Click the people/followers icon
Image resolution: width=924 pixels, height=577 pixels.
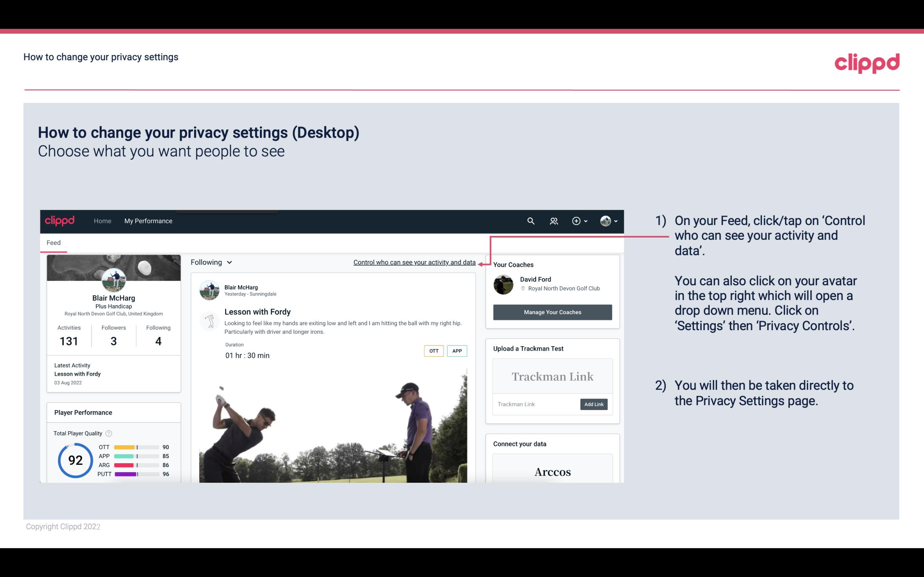[x=555, y=221]
